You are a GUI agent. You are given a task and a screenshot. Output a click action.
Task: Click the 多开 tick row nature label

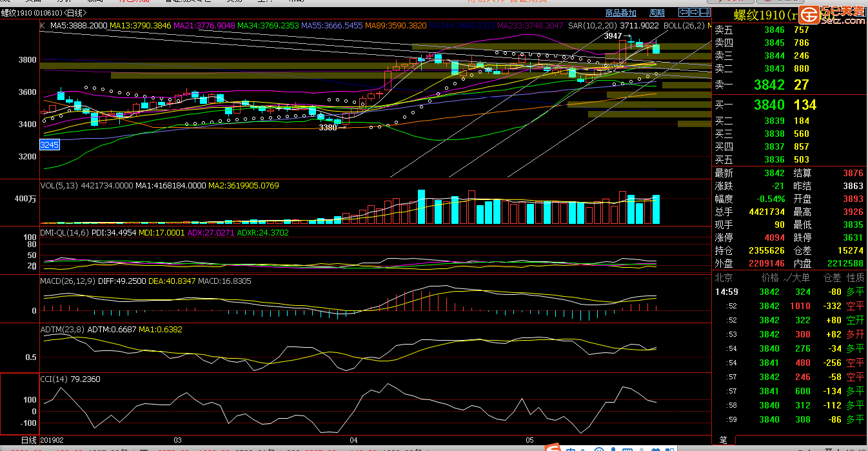coord(855,334)
